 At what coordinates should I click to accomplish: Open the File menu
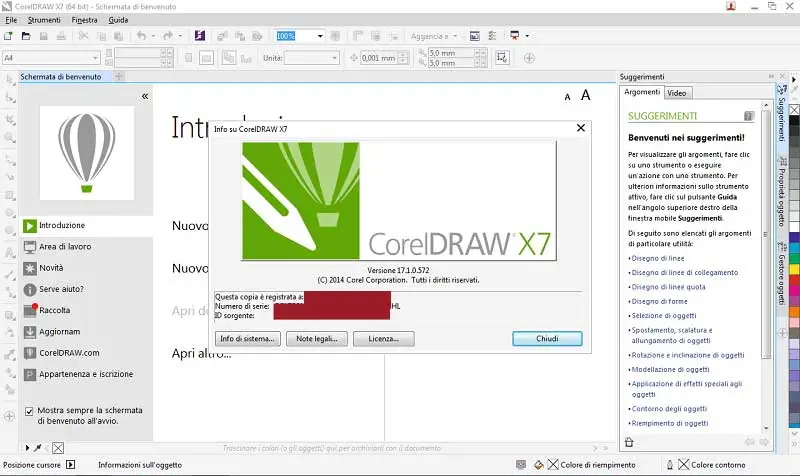(x=11, y=20)
